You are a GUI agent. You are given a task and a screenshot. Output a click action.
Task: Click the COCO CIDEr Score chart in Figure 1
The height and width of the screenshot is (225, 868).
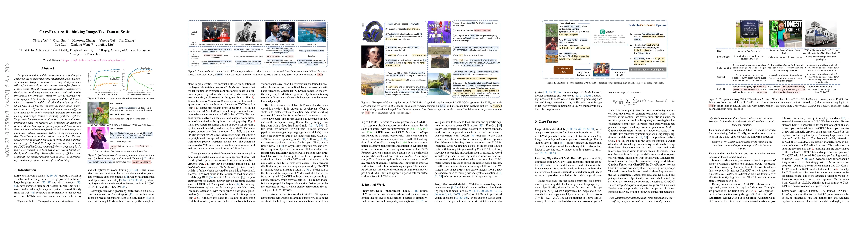click(x=104, y=81)
